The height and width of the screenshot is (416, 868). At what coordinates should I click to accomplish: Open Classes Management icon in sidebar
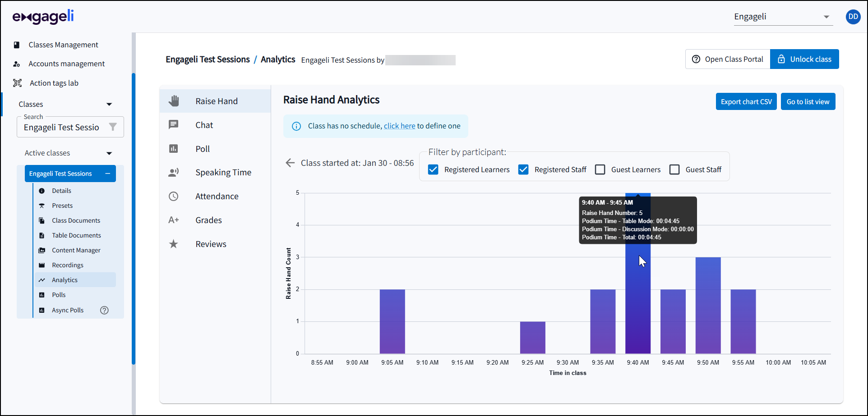point(17,45)
